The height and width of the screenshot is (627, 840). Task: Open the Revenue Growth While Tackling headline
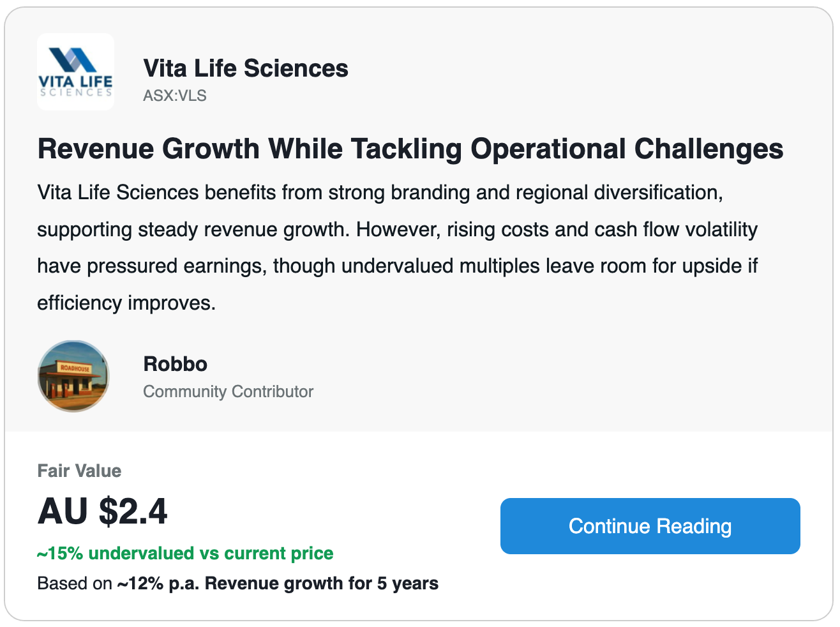pos(410,149)
